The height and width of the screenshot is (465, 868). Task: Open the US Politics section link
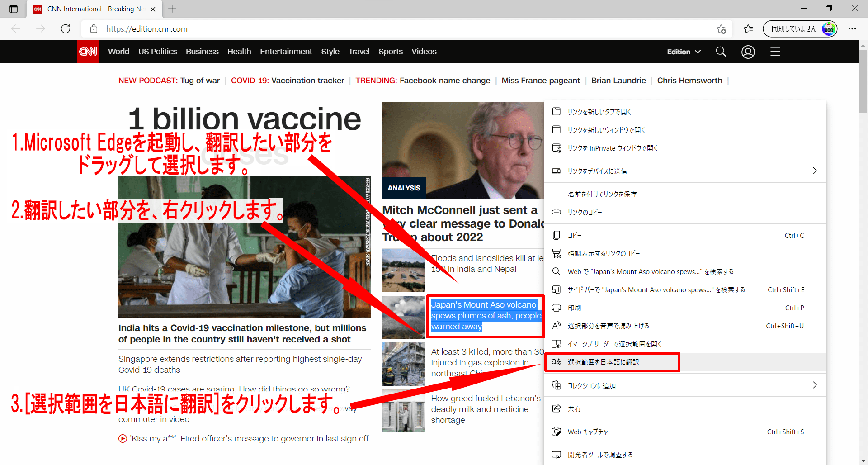pyautogui.click(x=157, y=52)
